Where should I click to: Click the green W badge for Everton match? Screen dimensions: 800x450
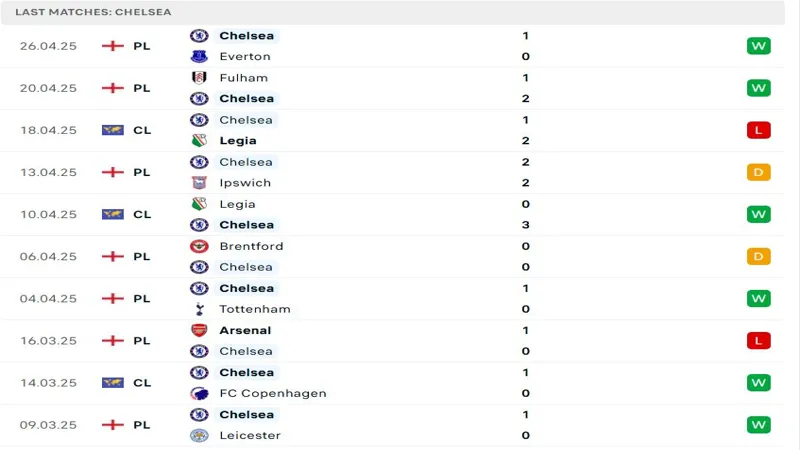(x=758, y=46)
